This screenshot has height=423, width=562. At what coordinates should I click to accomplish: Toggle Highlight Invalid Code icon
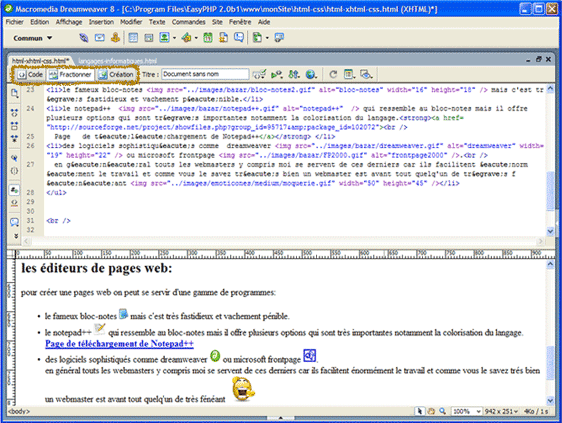coord(14,203)
